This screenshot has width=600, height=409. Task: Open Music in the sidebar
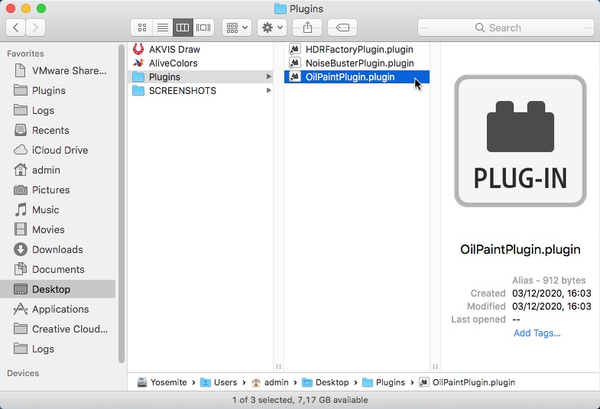coord(60,210)
